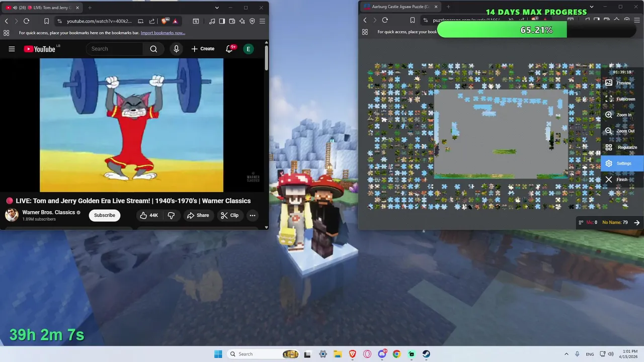Switch puzzle to Fullscreen
This screenshot has height=362, width=644.
(x=622, y=99)
